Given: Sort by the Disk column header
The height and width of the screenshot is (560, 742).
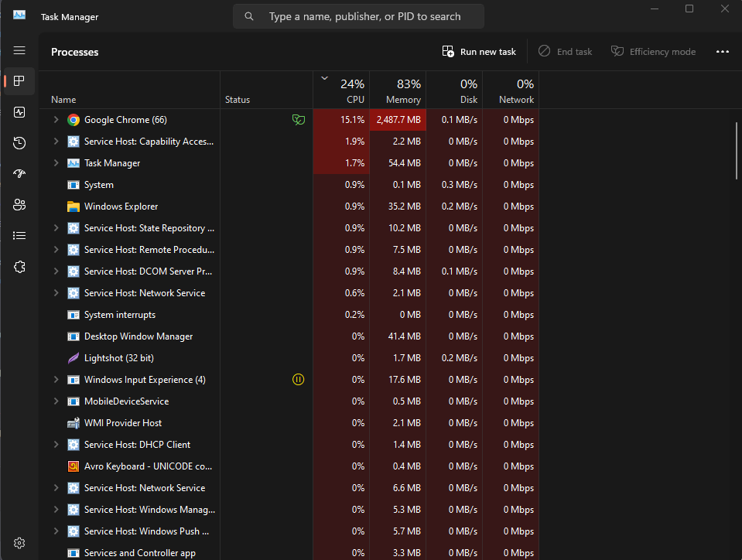Looking at the screenshot, I should tap(454, 90).
